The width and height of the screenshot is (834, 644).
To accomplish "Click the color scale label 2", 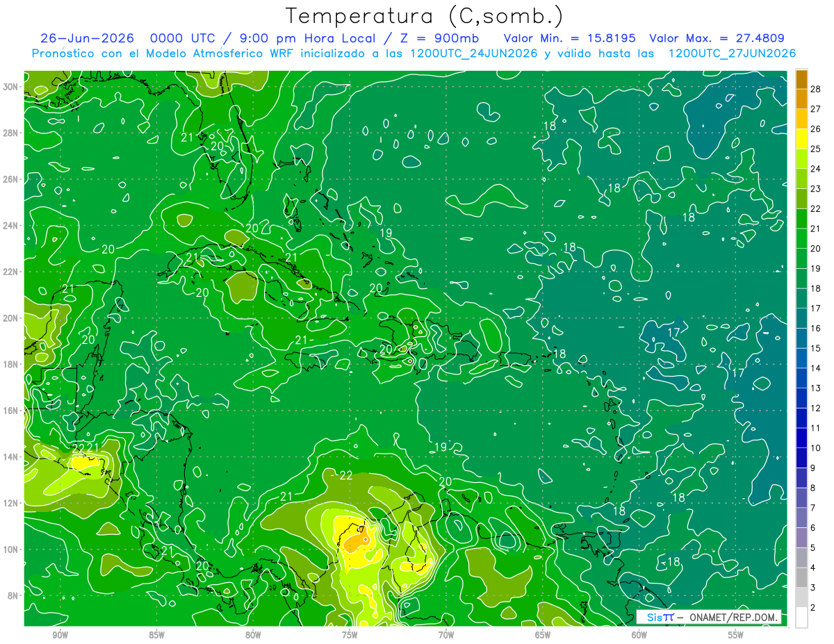I will coord(813,608).
